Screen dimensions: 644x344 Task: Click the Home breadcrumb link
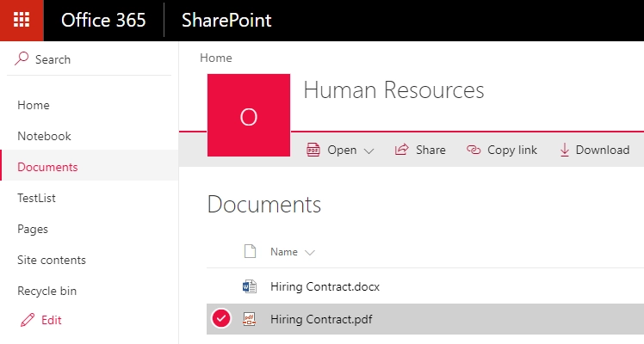[215, 58]
